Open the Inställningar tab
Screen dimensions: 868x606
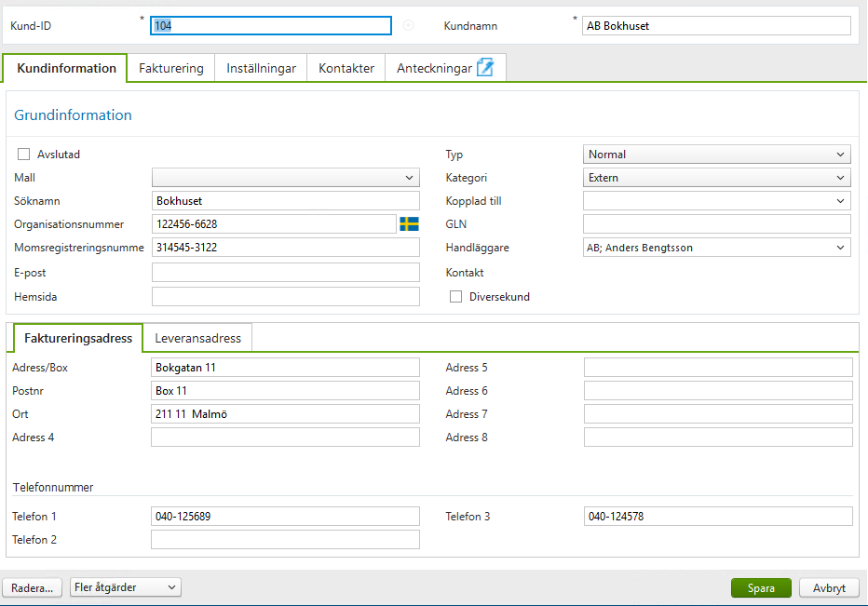coord(260,67)
